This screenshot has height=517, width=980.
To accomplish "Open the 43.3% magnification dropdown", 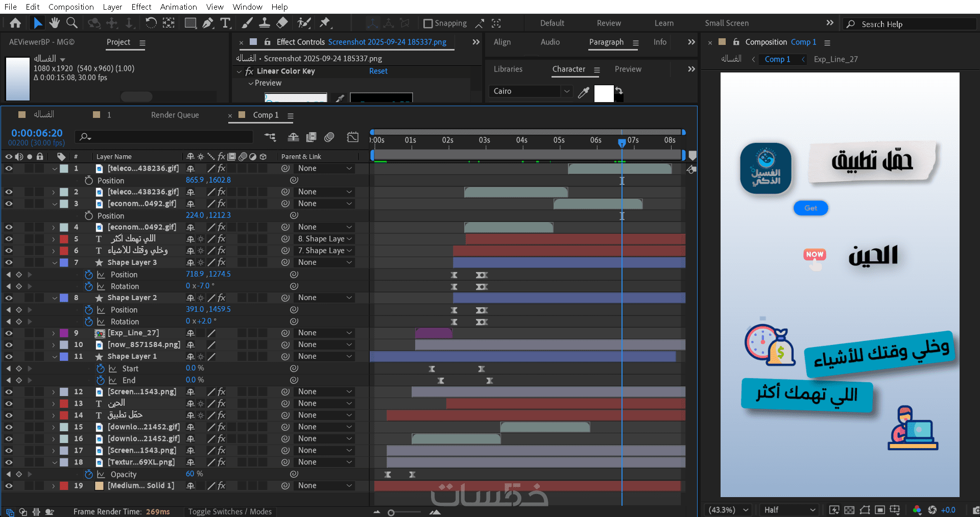I will [728, 510].
